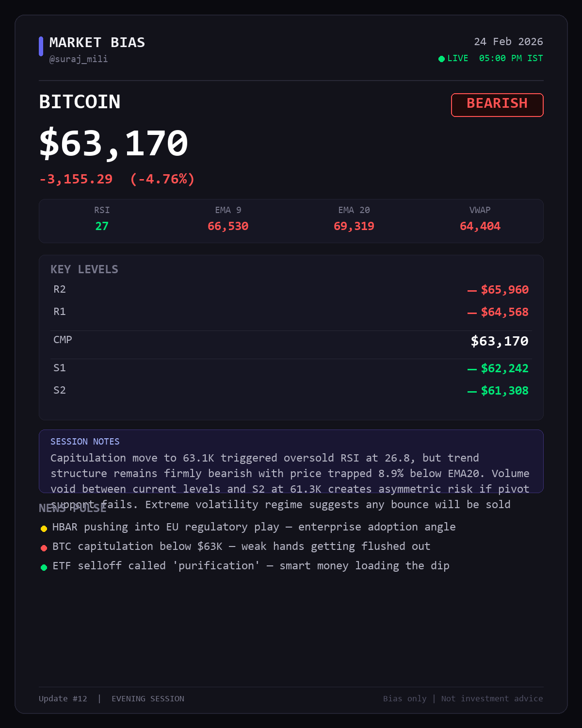This screenshot has width=582, height=728.
Task: Open the HBAR EU regulatory news item
Action: click(254, 527)
